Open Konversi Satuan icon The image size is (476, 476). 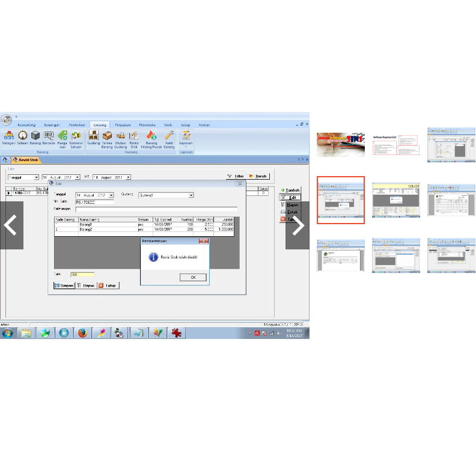pyautogui.click(x=76, y=139)
